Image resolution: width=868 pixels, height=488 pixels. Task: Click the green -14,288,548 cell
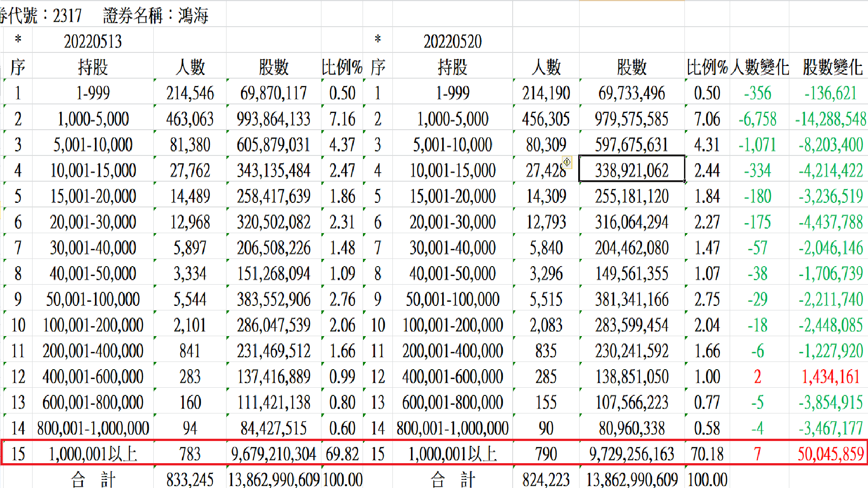[830, 119]
